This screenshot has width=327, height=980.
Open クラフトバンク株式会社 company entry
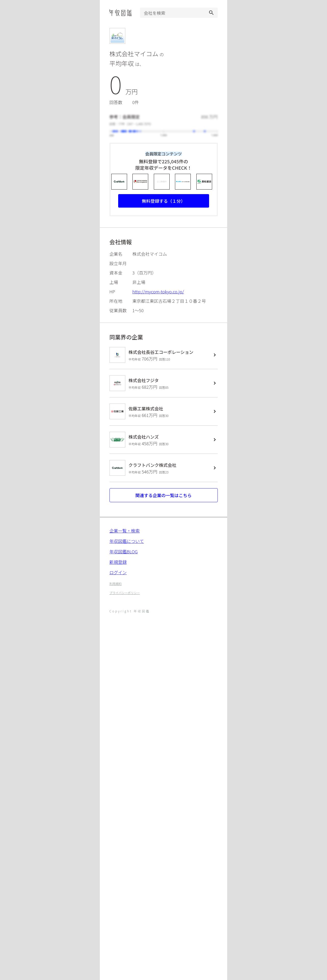pos(163,468)
